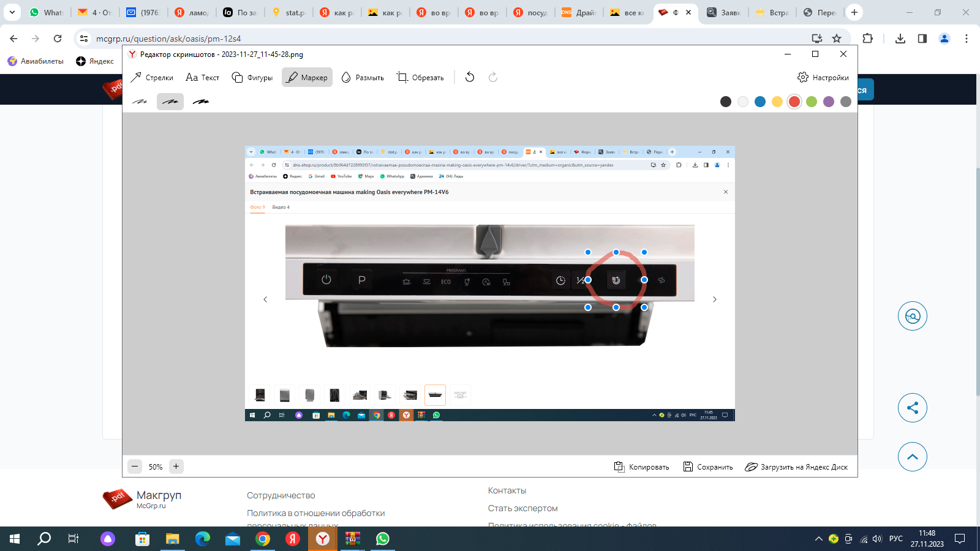Open the browser profile menu
980x551 pixels.
pyautogui.click(x=944, y=39)
